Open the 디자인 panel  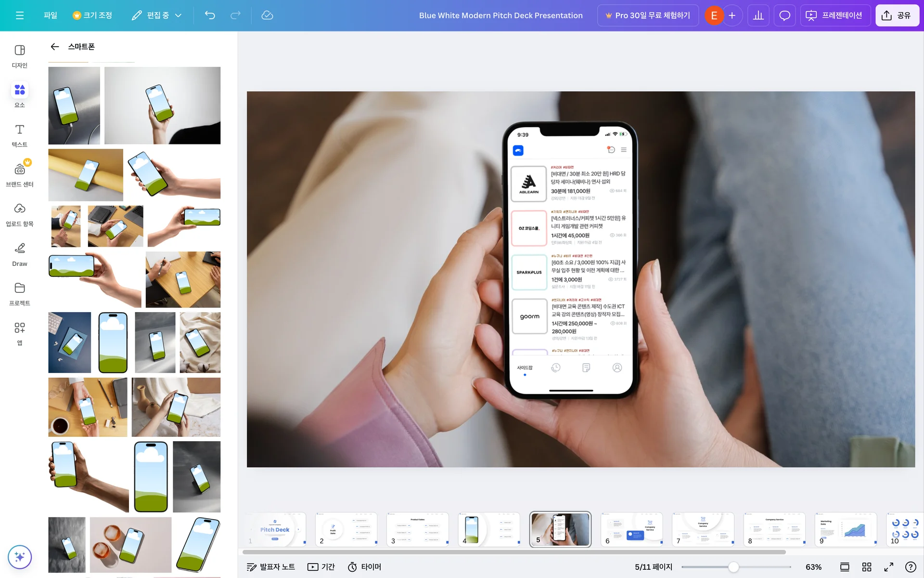19,54
